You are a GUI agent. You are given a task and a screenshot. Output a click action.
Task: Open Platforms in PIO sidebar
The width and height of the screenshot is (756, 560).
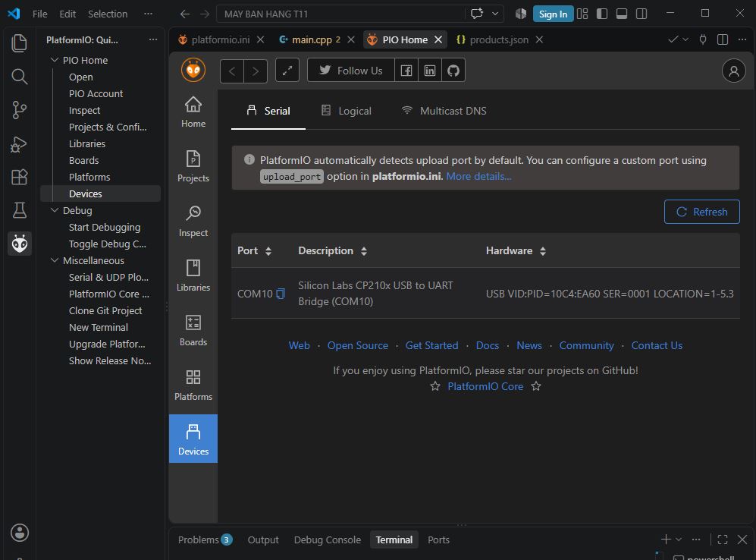pos(193,385)
